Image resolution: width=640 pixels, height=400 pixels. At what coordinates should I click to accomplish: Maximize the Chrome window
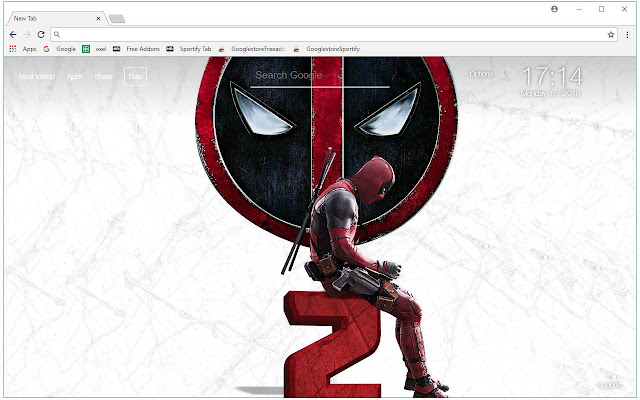pyautogui.click(x=601, y=9)
